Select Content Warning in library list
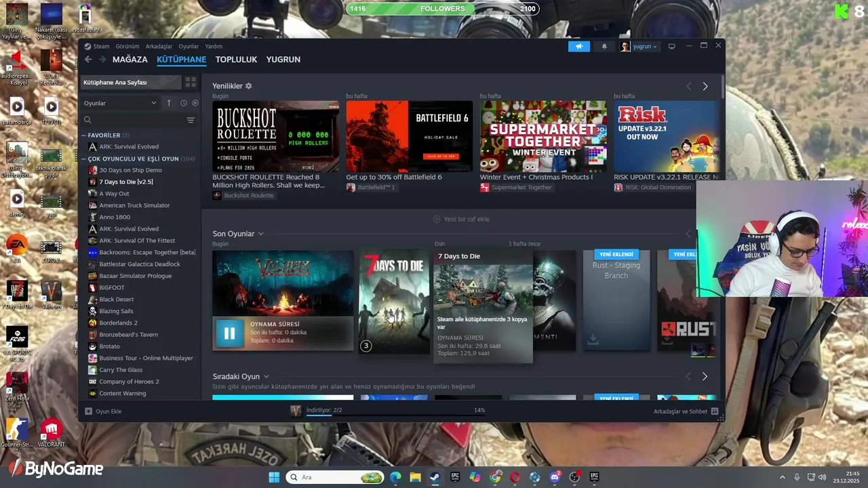 (122, 393)
